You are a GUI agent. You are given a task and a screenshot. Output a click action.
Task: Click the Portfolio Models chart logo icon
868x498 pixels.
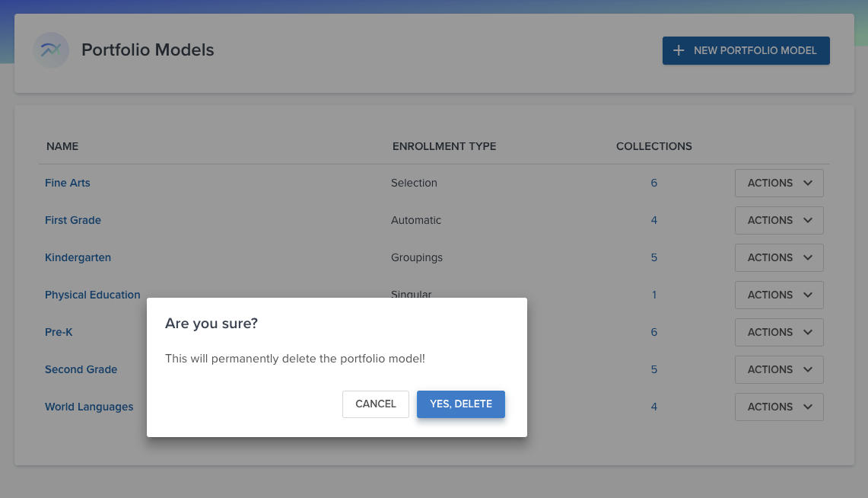pyautogui.click(x=51, y=50)
